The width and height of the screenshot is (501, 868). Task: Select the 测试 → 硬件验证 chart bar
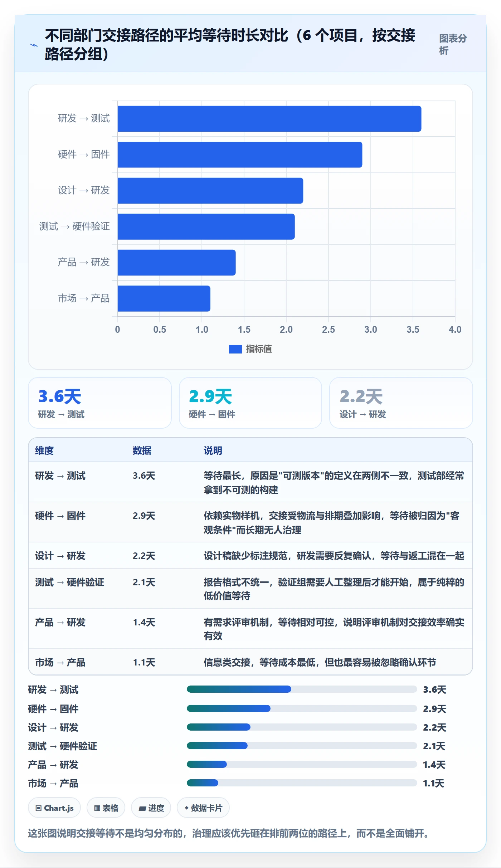pos(206,226)
